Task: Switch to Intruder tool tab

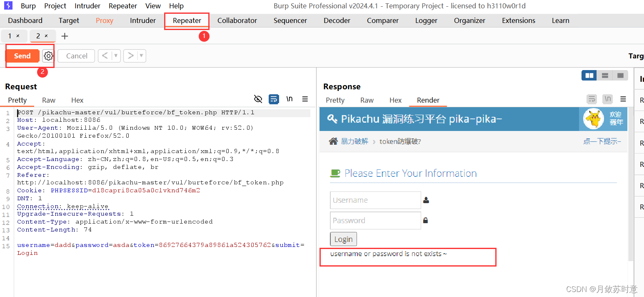Action: [x=143, y=20]
